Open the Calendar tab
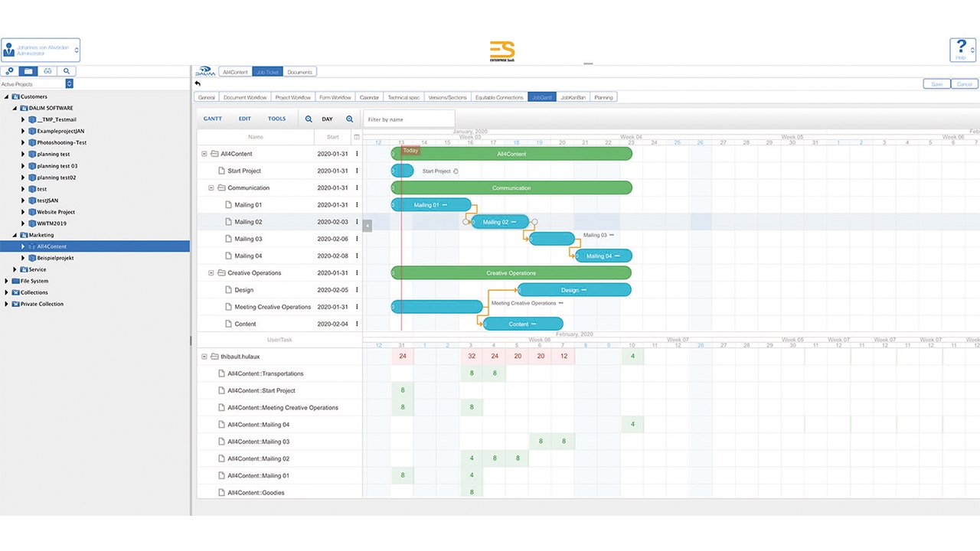 tap(369, 97)
